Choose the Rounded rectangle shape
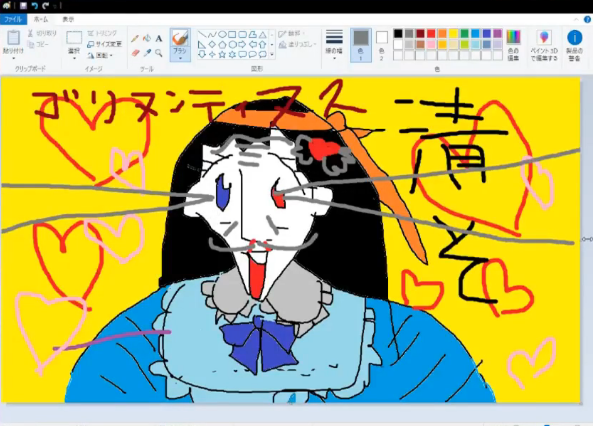The image size is (593, 426). tap(242, 35)
